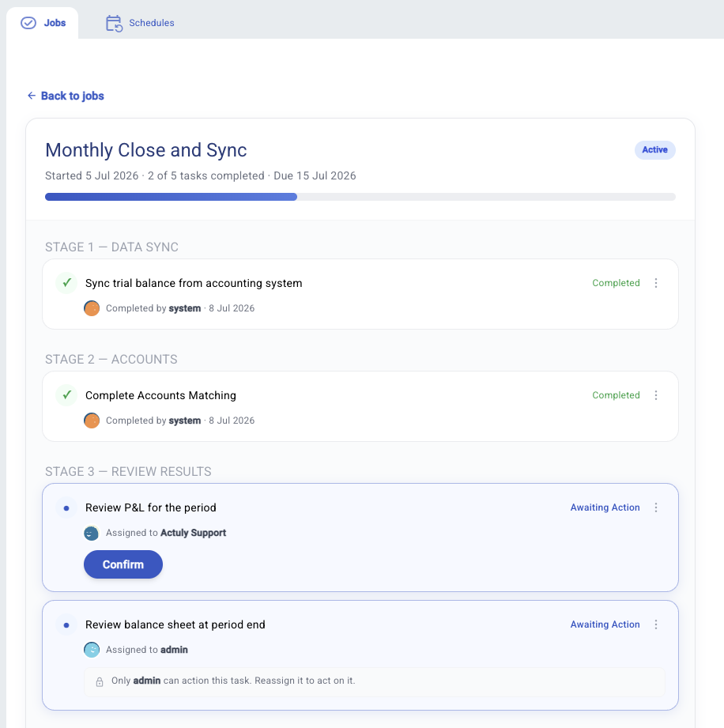Select 'Sync trial balance from accounting system' title

(194, 283)
